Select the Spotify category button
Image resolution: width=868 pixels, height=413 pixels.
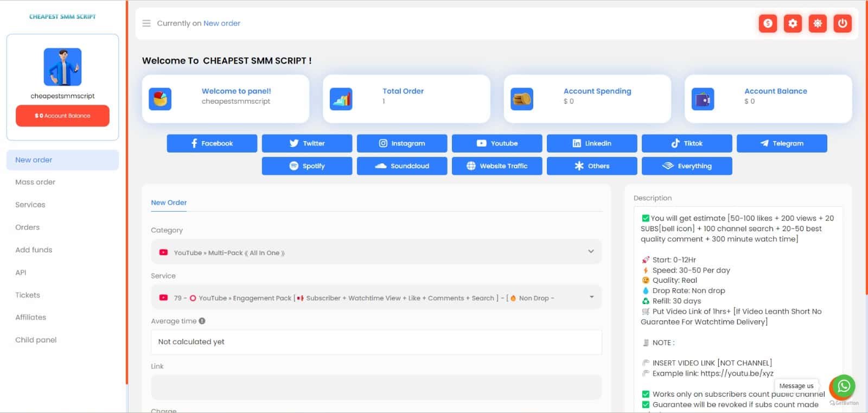(x=307, y=166)
